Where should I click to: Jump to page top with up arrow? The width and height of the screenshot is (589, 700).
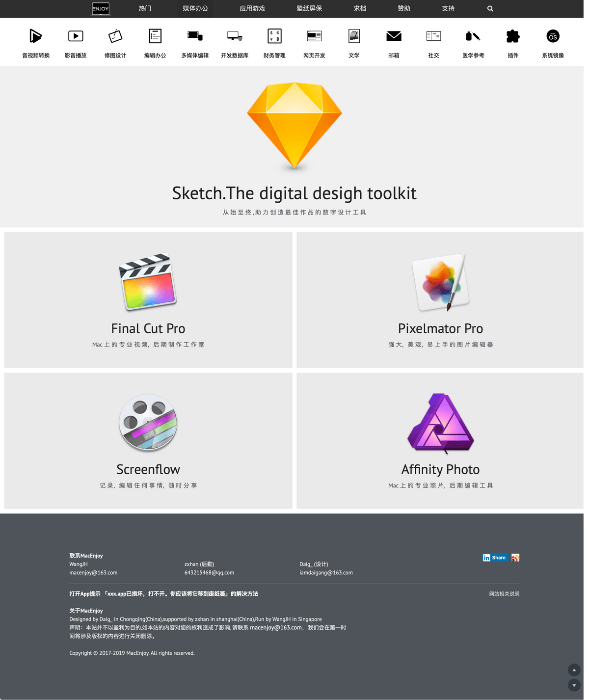pos(574,670)
